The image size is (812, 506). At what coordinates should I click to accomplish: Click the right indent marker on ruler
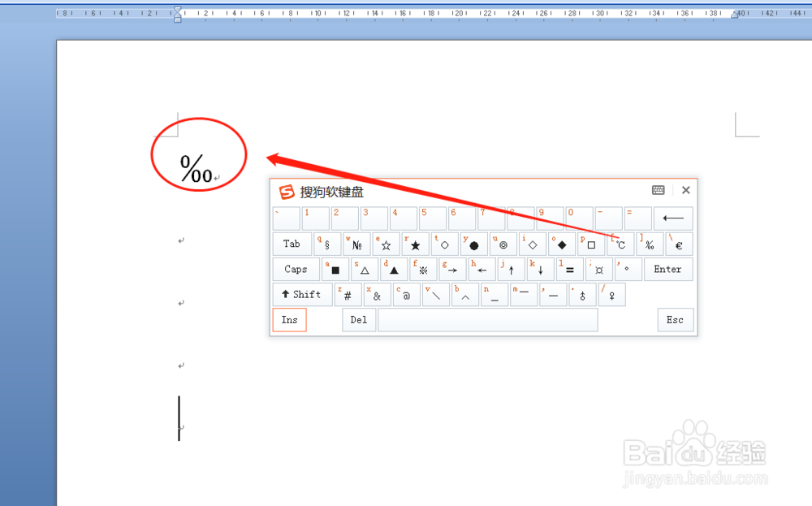pyautogui.click(x=734, y=15)
